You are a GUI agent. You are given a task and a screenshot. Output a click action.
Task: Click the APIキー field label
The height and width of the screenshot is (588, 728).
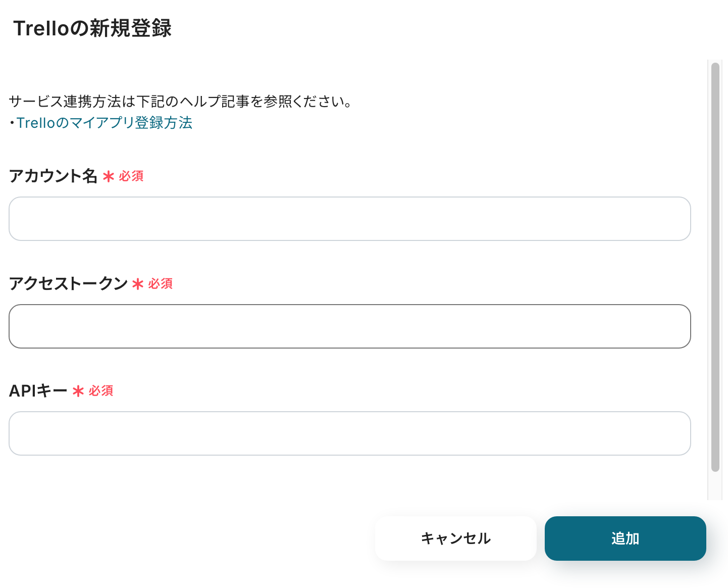[38, 390]
